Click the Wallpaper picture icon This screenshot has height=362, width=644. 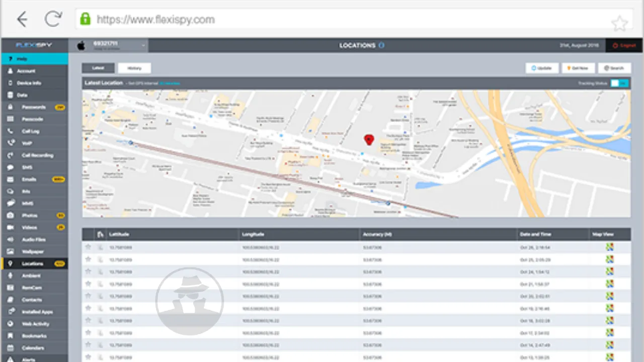coord(11,251)
